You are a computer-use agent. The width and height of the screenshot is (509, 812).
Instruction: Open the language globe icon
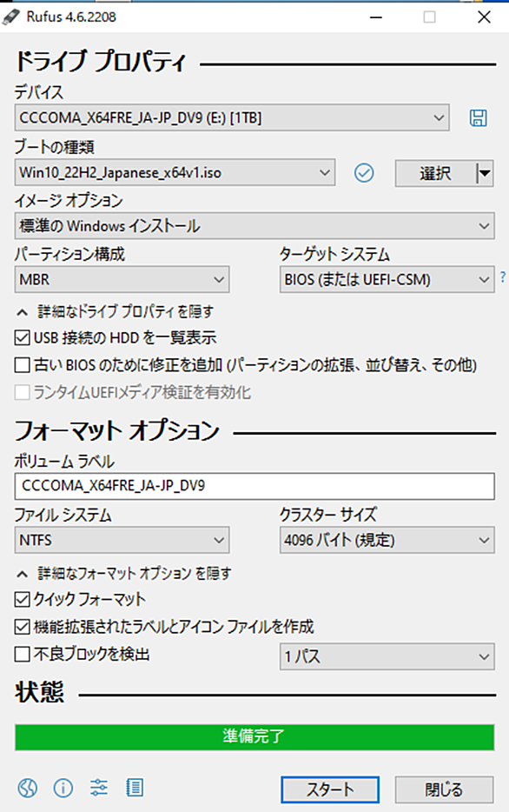pos(28,789)
